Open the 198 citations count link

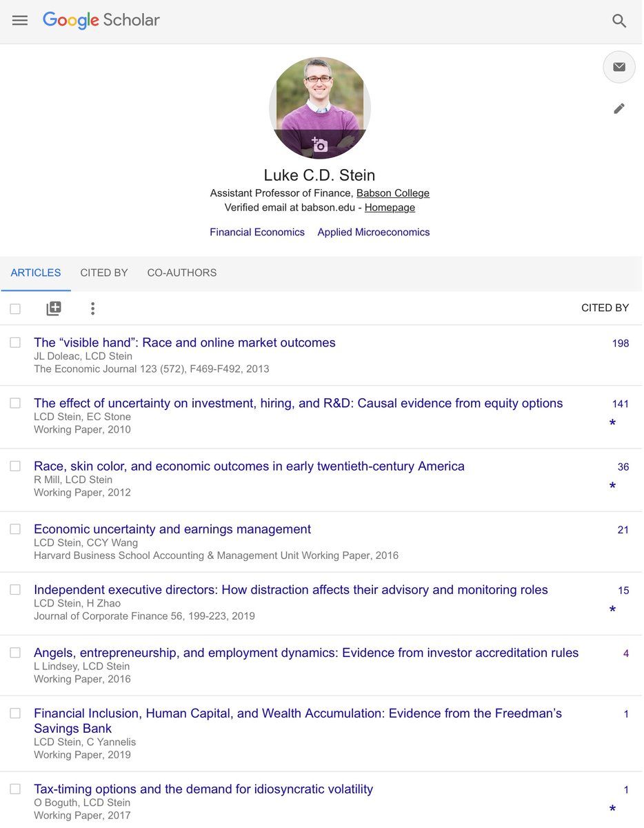point(620,343)
